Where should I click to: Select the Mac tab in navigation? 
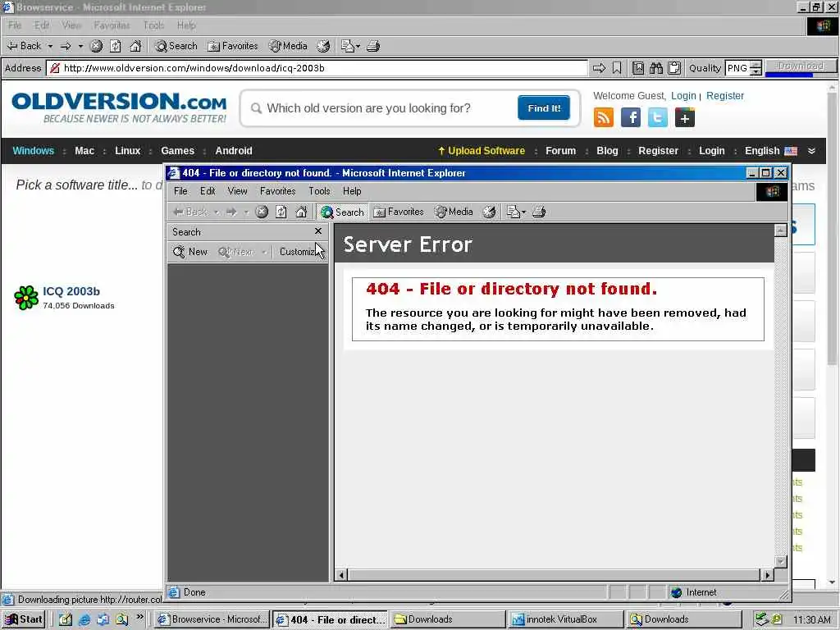coord(84,151)
